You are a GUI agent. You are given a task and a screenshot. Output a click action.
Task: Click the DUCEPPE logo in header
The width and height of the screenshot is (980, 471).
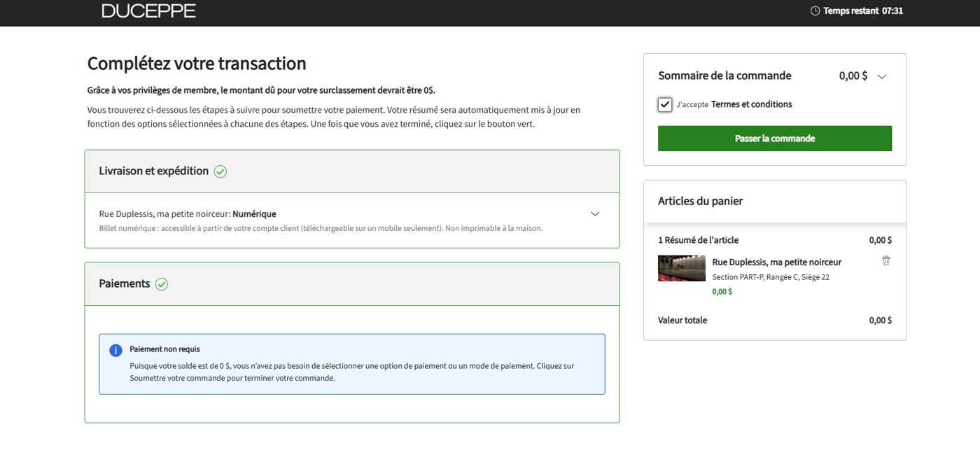click(148, 10)
